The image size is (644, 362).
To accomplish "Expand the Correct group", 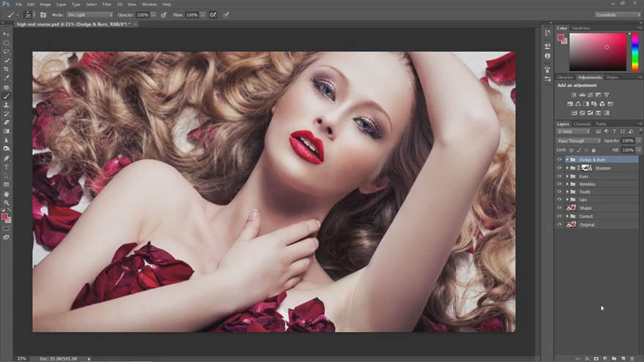I will point(567,216).
